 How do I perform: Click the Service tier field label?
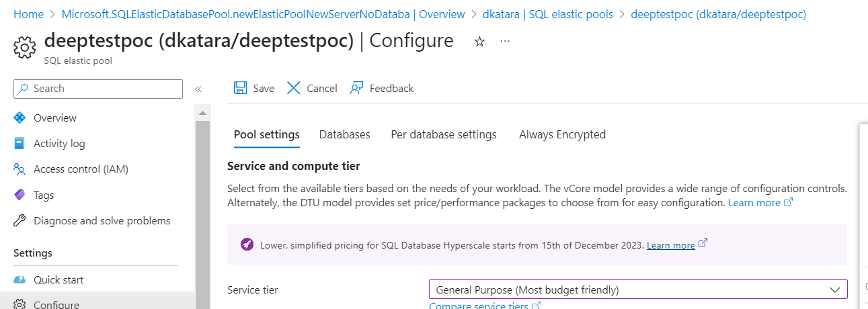coord(253,290)
